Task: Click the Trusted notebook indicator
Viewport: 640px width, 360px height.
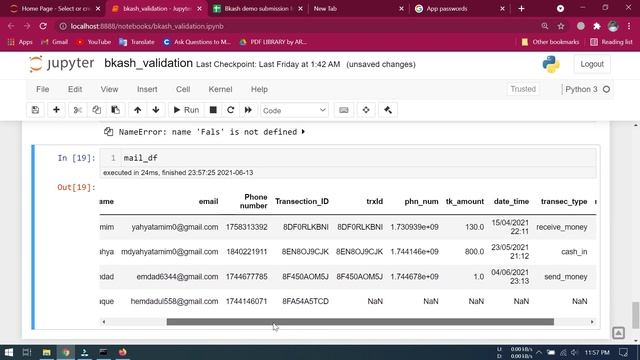Action: pos(523,89)
